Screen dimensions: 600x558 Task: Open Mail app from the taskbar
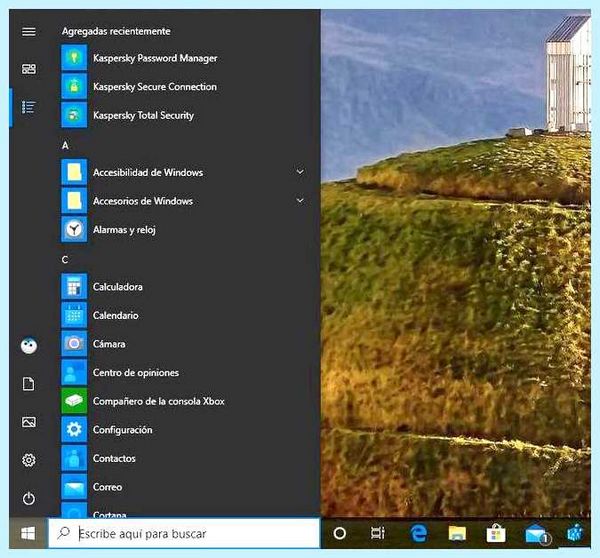click(536, 534)
